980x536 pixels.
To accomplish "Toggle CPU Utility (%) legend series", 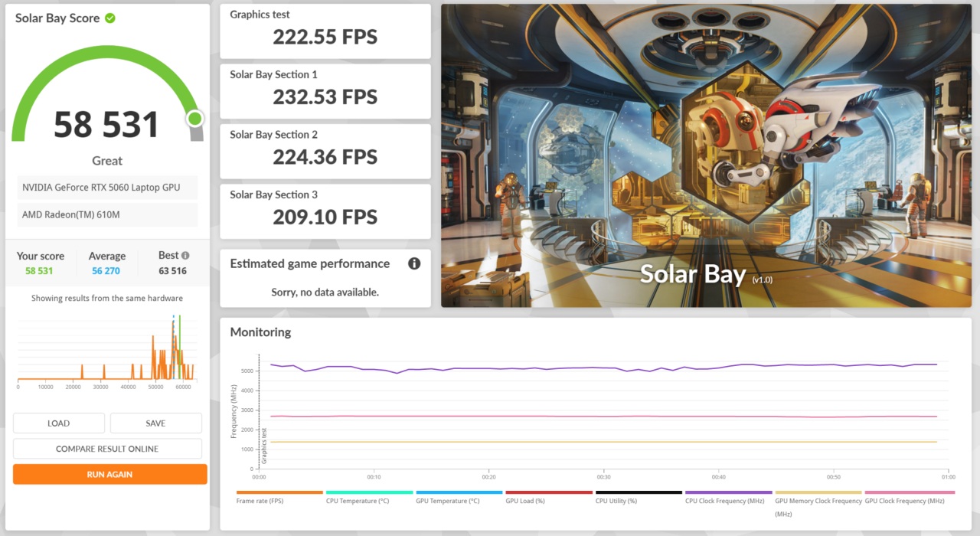I will (x=638, y=497).
